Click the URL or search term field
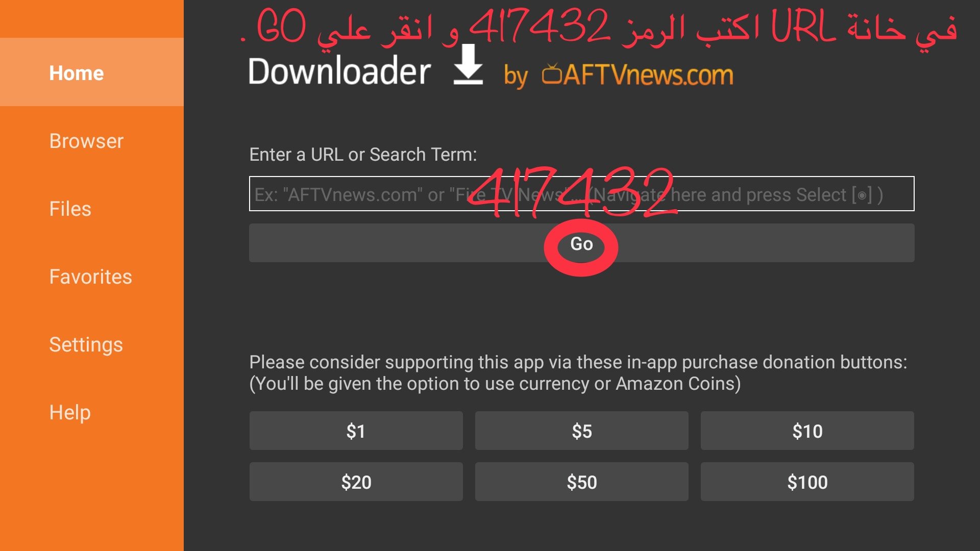Screen dimensions: 980x551 pyautogui.click(x=581, y=194)
